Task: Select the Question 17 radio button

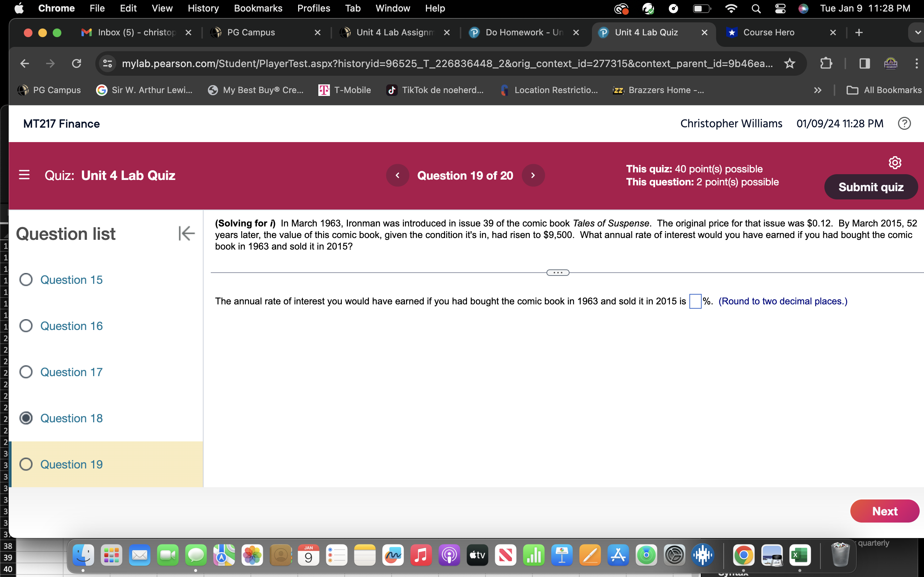Action: click(26, 371)
